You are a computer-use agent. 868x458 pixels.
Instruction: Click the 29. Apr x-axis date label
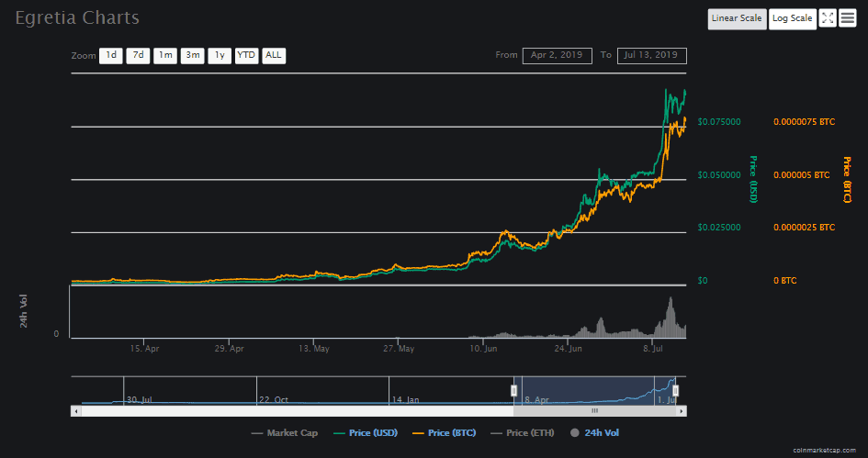click(x=230, y=349)
